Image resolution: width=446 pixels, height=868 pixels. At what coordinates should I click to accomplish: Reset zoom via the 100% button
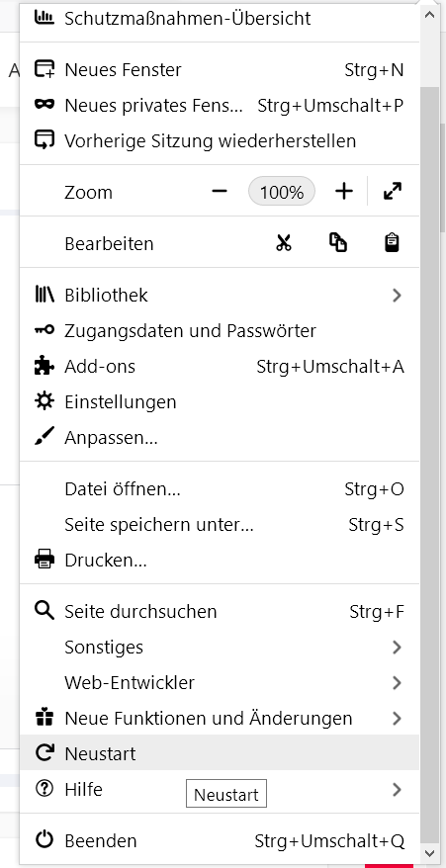point(282,192)
